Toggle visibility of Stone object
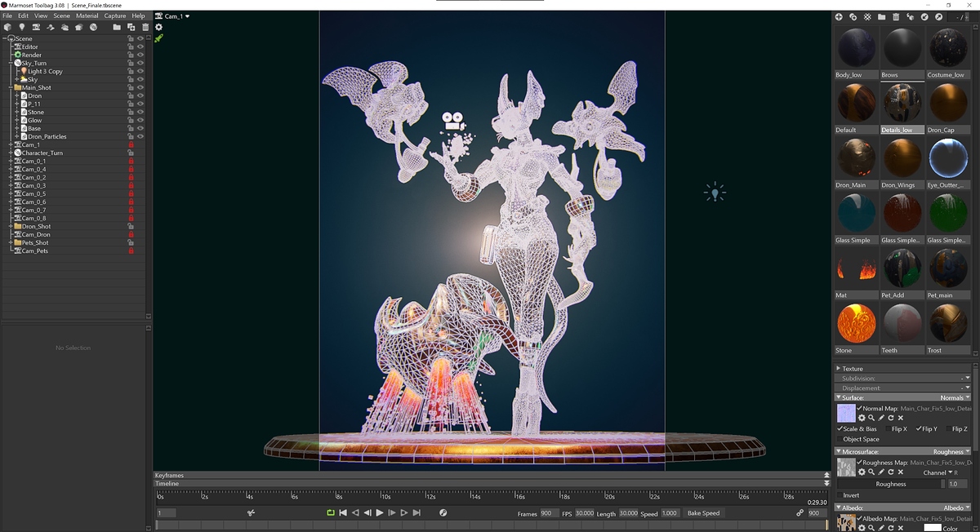This screenshot has height=532, width=980. point(140,112)
